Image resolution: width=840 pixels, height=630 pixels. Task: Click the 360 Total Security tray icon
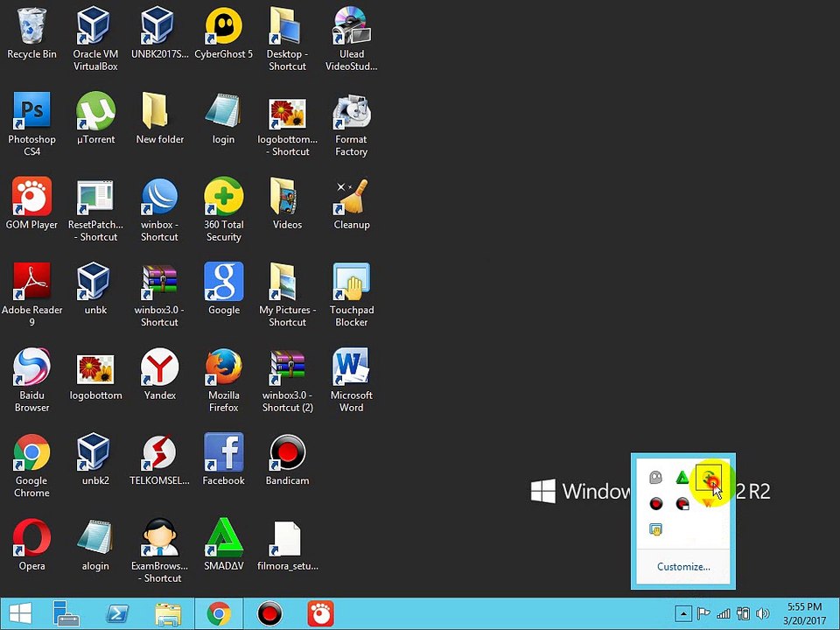coord(708,477)
